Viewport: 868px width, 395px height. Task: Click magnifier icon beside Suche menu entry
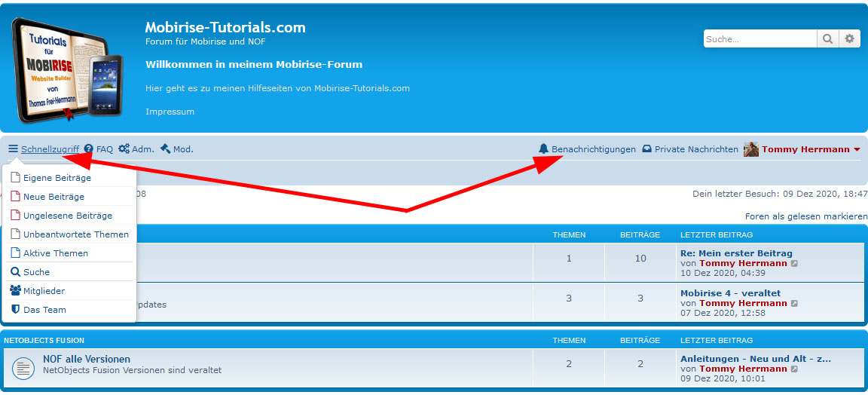(16, 272)
